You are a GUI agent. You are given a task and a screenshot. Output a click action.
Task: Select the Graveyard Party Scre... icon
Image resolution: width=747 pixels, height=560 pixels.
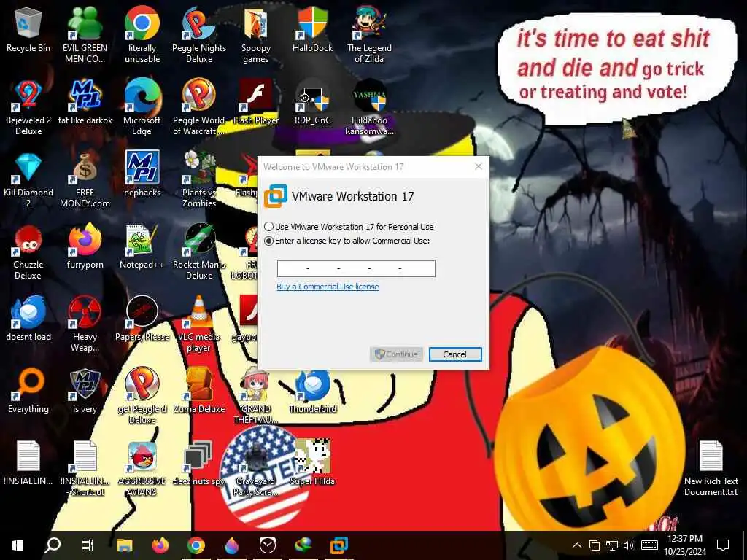point(256,469)
